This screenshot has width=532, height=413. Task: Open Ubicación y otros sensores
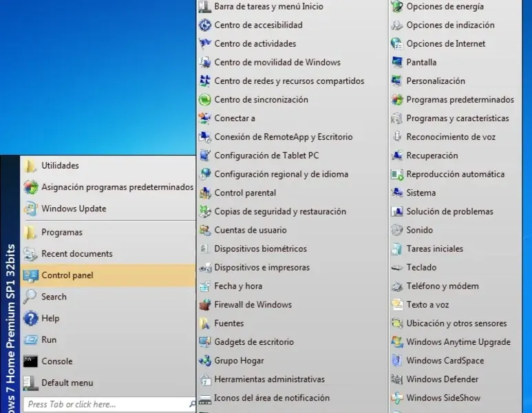coord(456,324)
